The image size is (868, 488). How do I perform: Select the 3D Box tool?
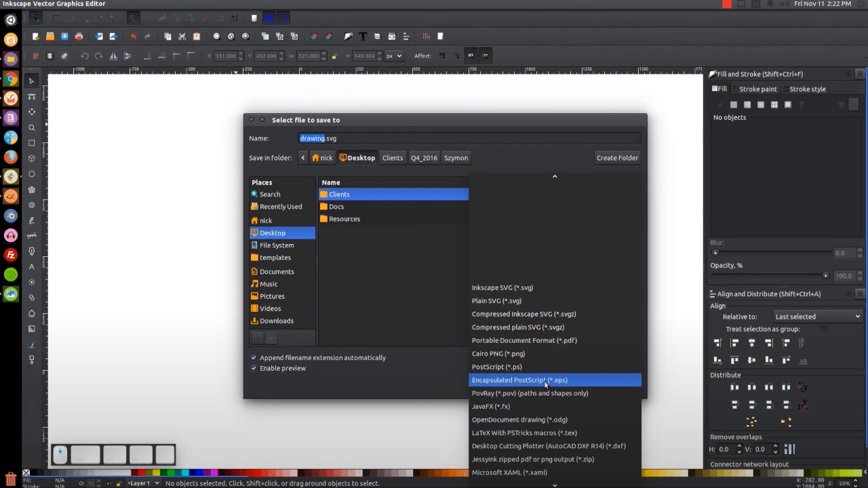pos(31,159)
